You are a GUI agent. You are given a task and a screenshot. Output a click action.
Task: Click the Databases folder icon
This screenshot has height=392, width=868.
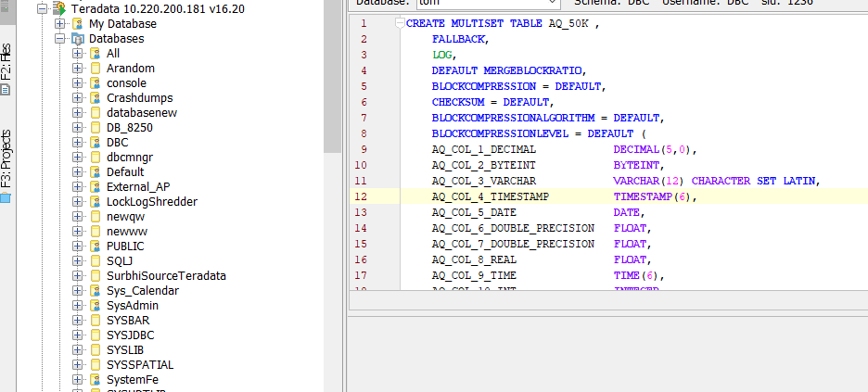77,39
